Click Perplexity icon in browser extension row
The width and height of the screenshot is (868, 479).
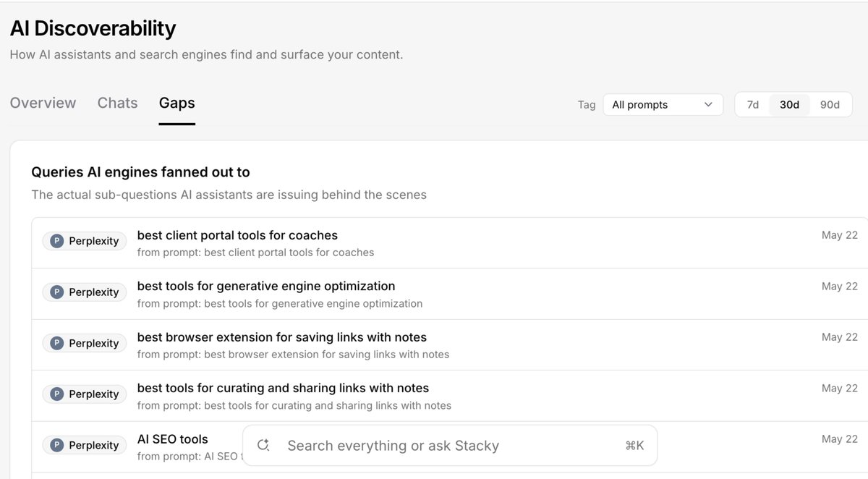coord(56,343)
